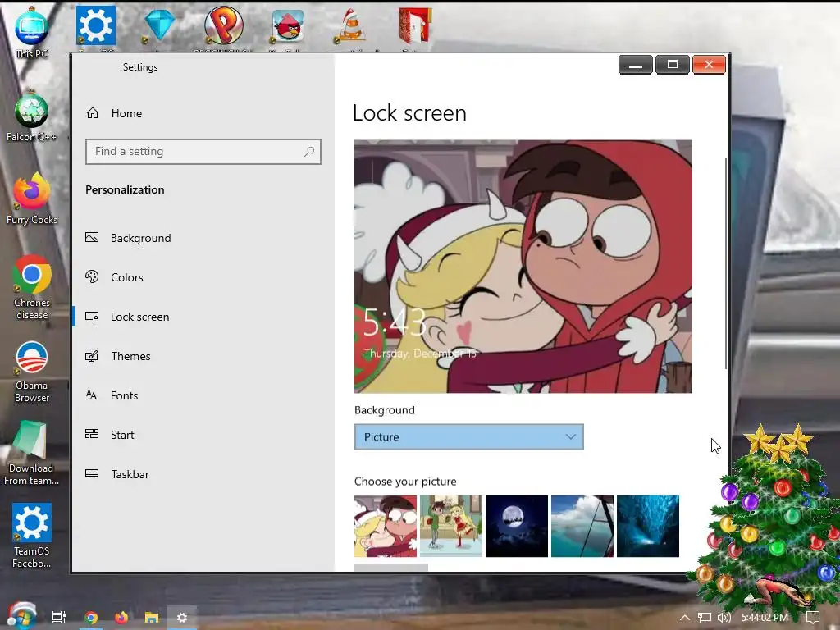Open This PC desktop icon
The height and width of the screenshot is (630, 840).
click(32, 32)
